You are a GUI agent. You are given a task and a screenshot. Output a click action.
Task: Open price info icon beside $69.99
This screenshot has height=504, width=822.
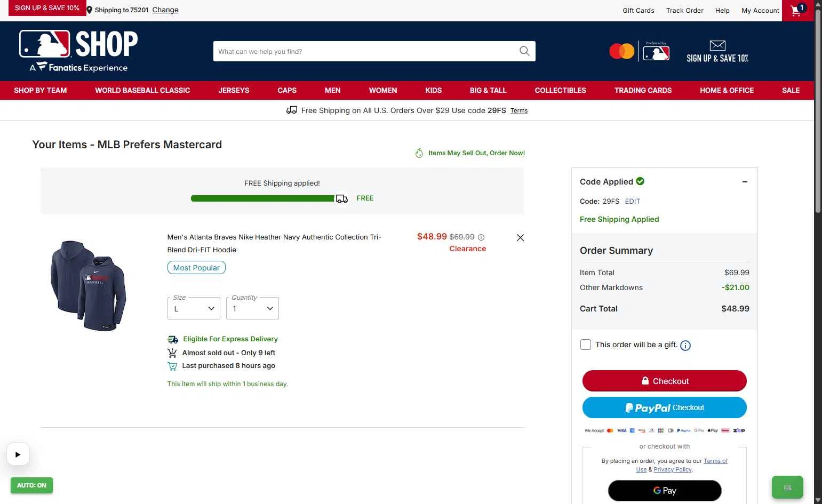(x=481, y=237)
